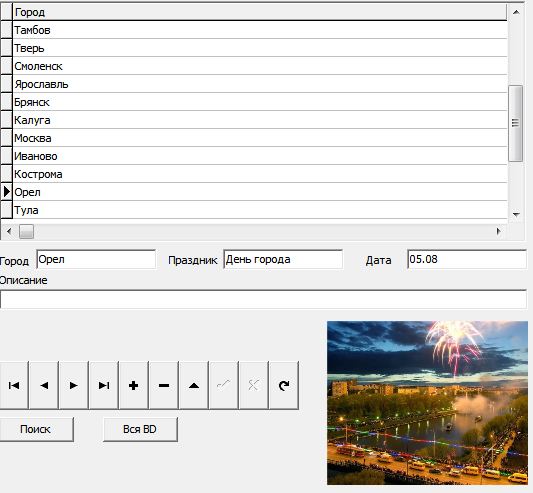Viewport: 533px width, 493px height.
Task: Go to previous record arrow
Action: click(44, 385)
